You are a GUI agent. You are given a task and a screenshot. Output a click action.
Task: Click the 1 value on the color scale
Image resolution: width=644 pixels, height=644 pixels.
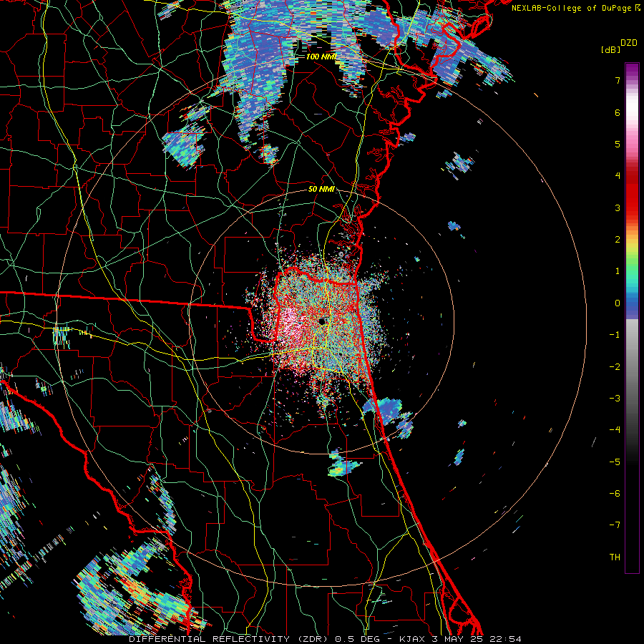pyautogui.click(x=618, y=271)
